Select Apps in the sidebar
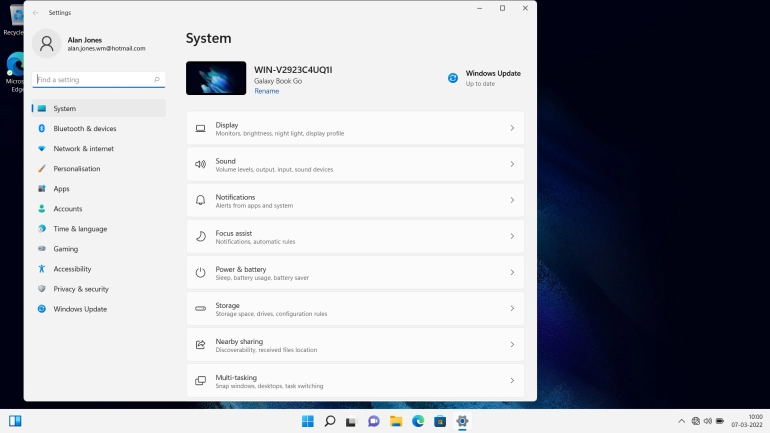 pos(61,189)
